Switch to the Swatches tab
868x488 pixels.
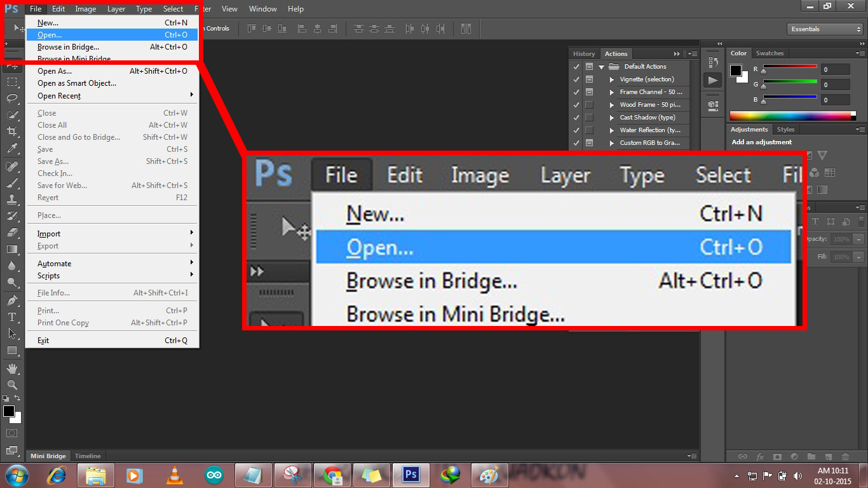click(770, 53)
